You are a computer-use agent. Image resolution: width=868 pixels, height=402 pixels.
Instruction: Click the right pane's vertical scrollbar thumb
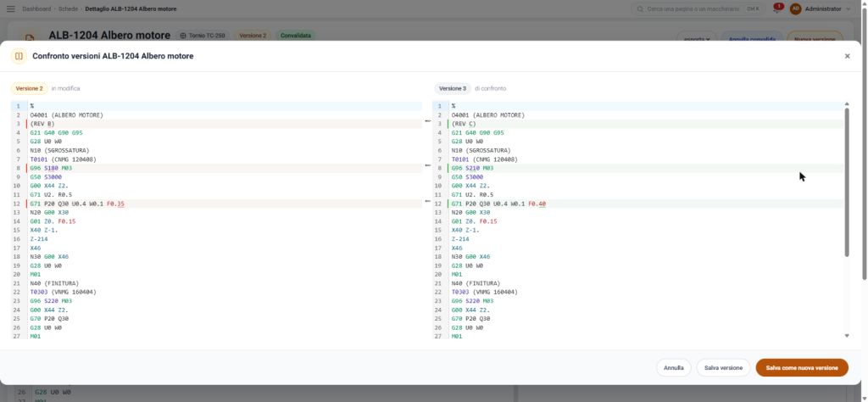click(x=847, y=181)
